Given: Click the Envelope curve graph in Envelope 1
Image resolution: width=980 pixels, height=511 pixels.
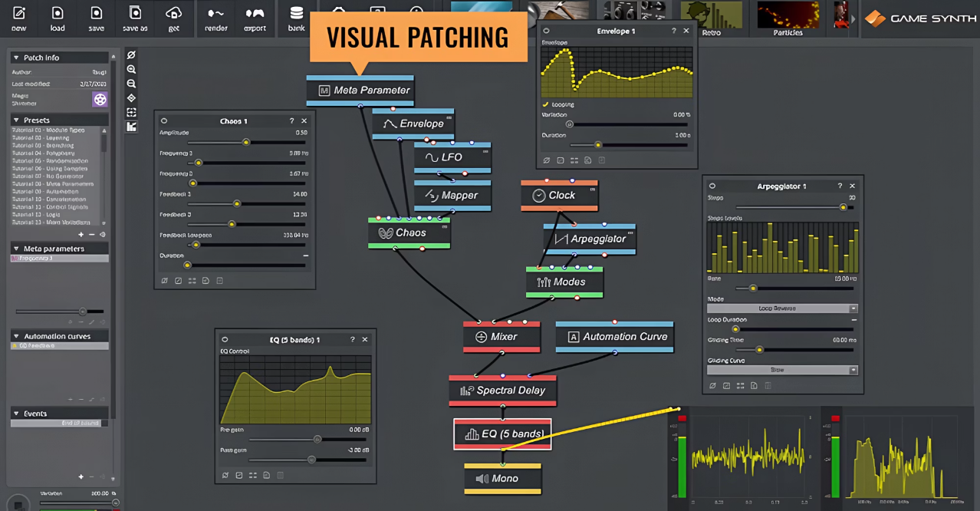Looking at the screenshot, I should 617,71.
